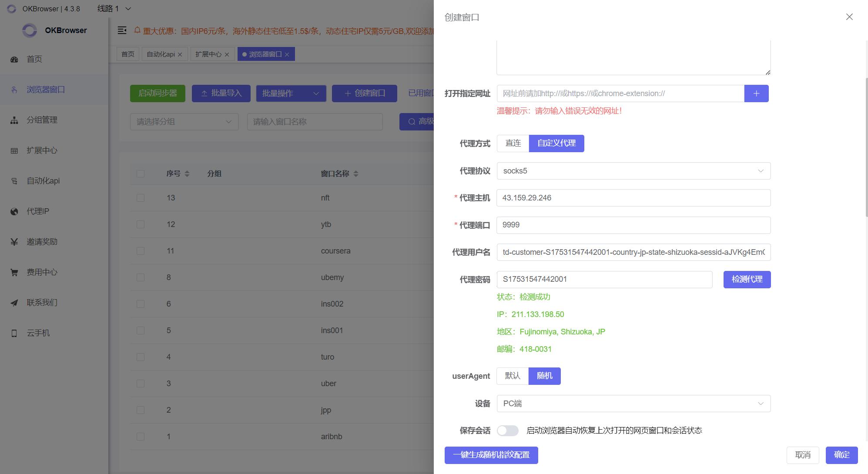Screen dimensions: 868x474
Task: Click the 联系我们 paper plane icon
Action: pyautogui.click(x=14, y=303)
